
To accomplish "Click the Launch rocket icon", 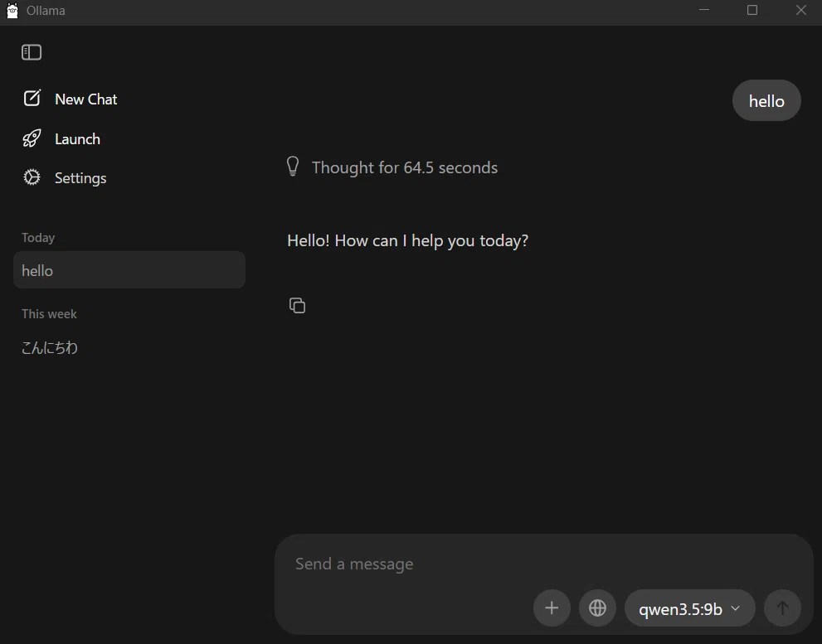I will (32, 138).
